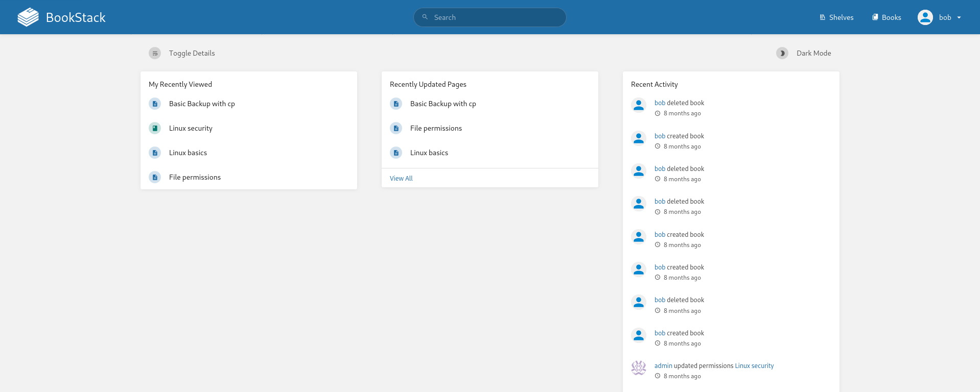
Task: Toggle Details view on the homepage
Action: [x=182, y=53]
